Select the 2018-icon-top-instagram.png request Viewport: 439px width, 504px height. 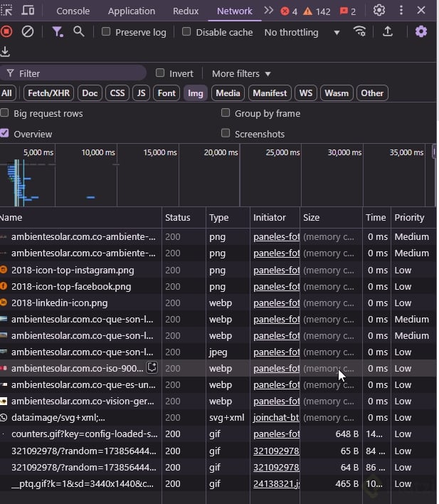click(72, 270)
